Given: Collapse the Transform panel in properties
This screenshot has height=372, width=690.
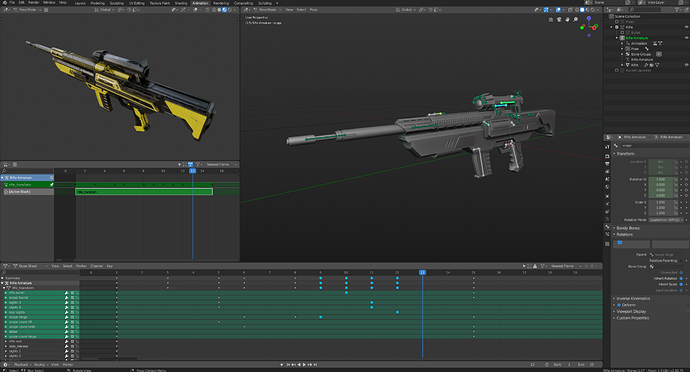Looking at the screenshot, I should (x=625, y=154).
